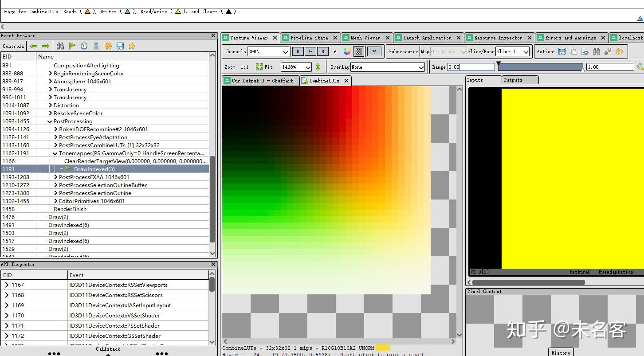The image size is (644, 356).
Task: Open the Overlay None dropdown
Action: [388, 67]
